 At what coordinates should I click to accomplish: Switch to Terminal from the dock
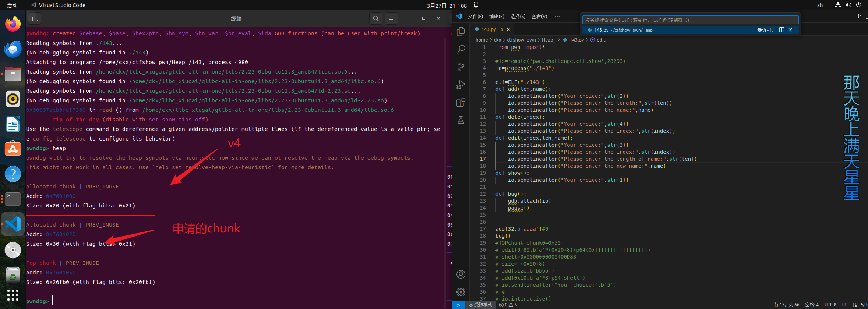(13, 199)
